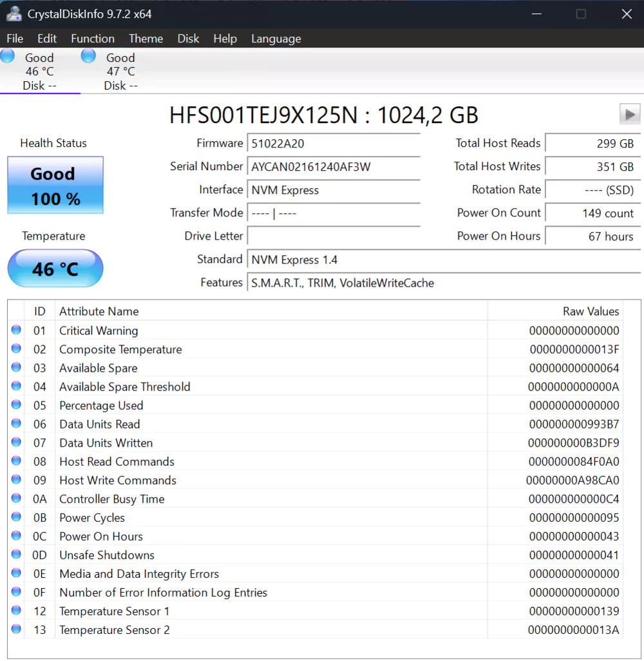Open the Theme menu

[x=146, y=39]
